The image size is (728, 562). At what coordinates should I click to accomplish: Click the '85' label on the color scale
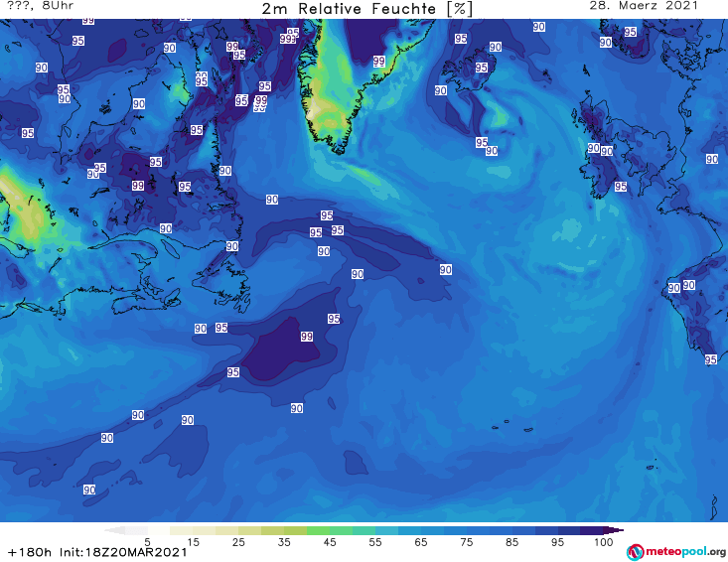[x=512, y=542]
